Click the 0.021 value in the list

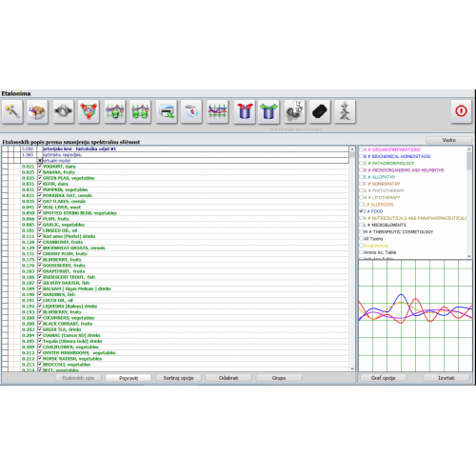pos(28,167)
